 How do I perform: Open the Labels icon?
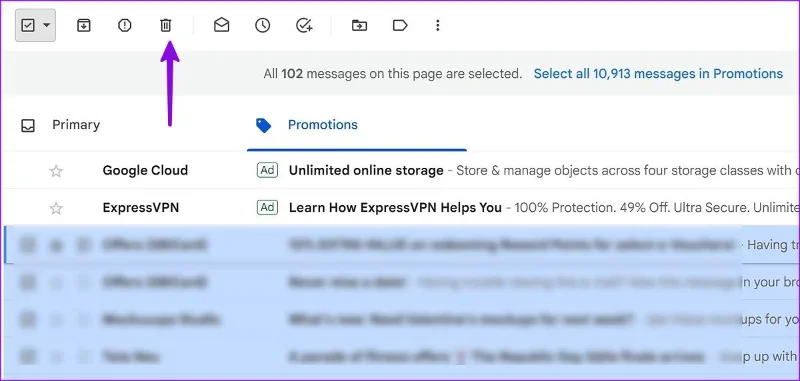tap(400, 25)
